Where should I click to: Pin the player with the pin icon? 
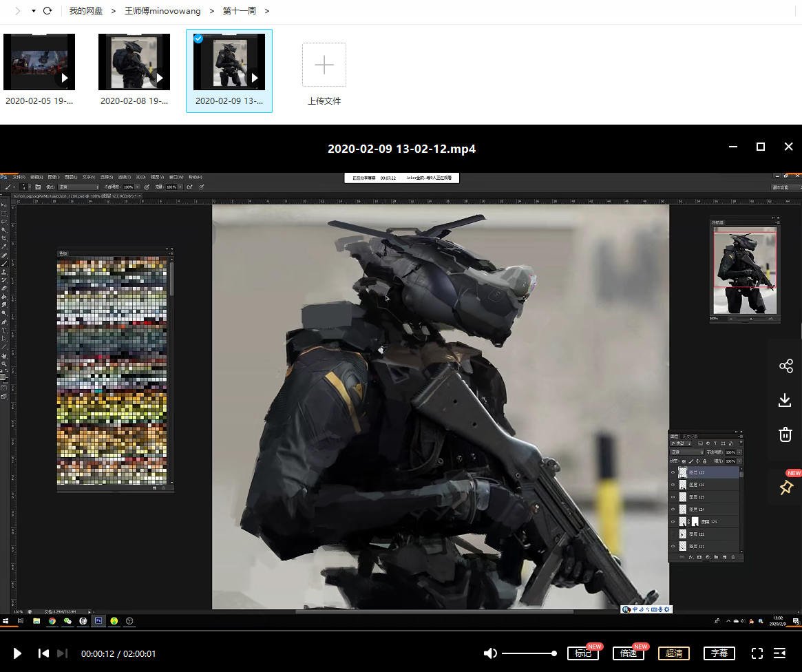point(785,487)
